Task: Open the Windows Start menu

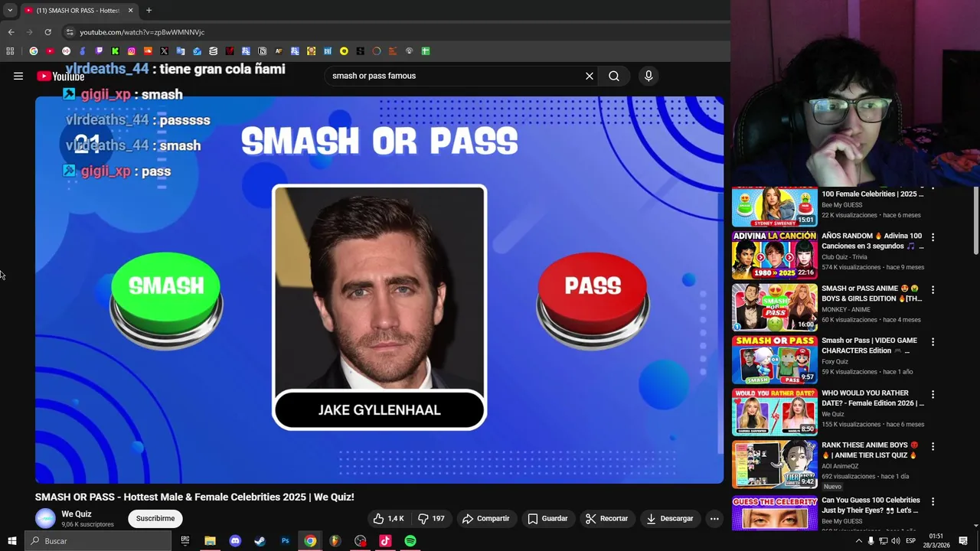Action: pos(11,541)
